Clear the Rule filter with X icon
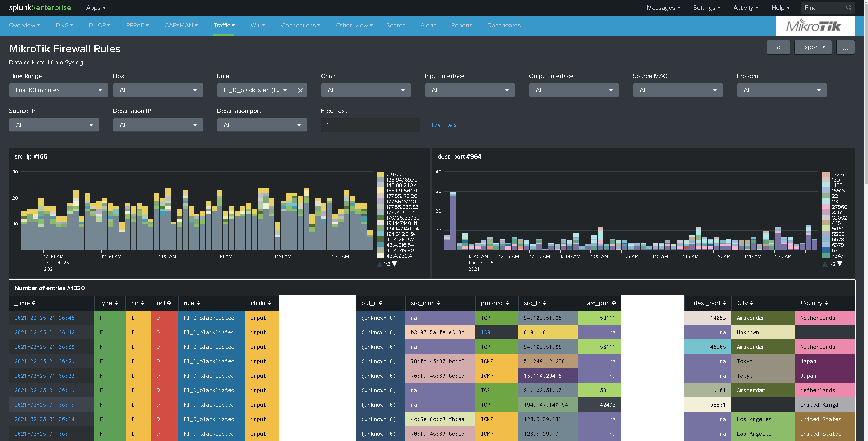This screenshot has width=868, height=441. point(300,90)
